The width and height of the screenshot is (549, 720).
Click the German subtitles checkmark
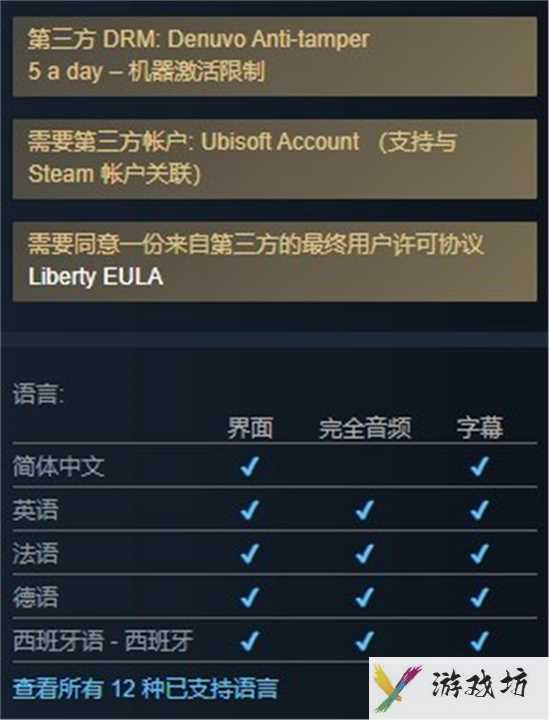tap(479, 597)
